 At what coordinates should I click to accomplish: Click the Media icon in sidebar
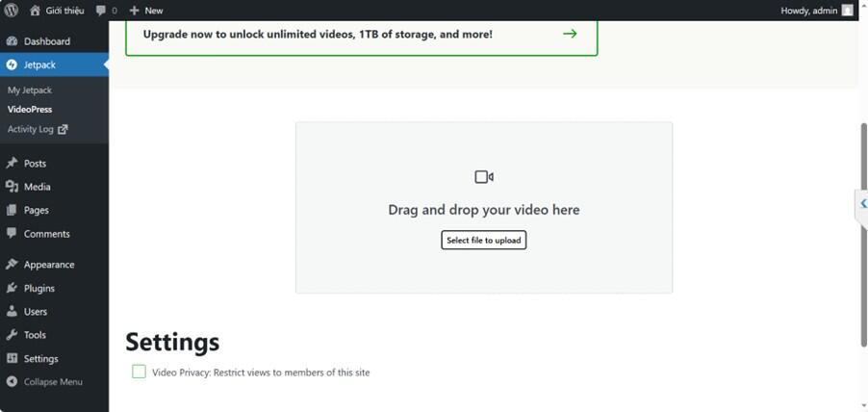coord(12,187)
